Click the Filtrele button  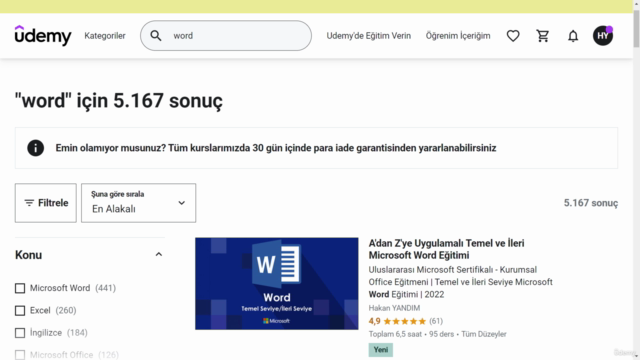point(46,203)
